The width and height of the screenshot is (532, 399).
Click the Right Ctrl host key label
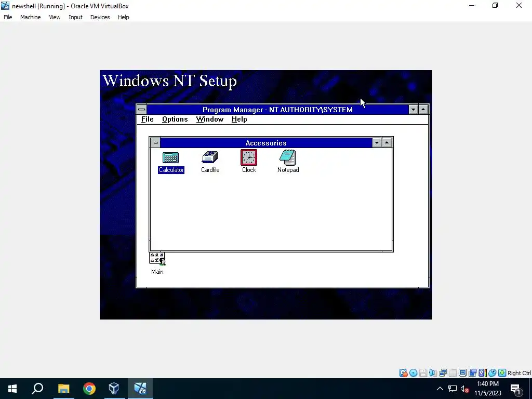tap(519, 373)
